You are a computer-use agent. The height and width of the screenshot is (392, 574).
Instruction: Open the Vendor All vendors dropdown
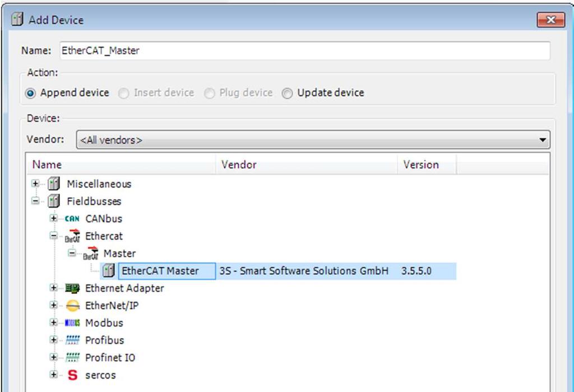click(313, 139)
